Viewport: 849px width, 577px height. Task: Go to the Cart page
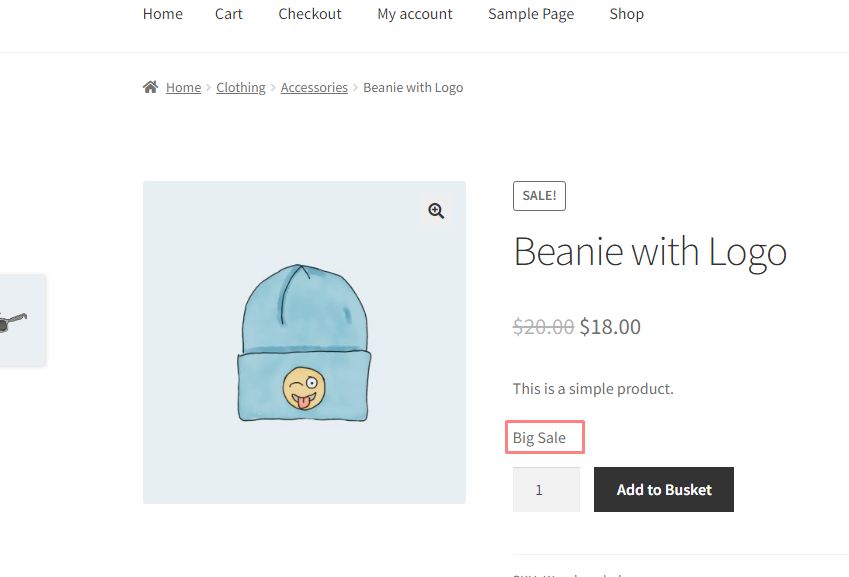pos(229,14)
